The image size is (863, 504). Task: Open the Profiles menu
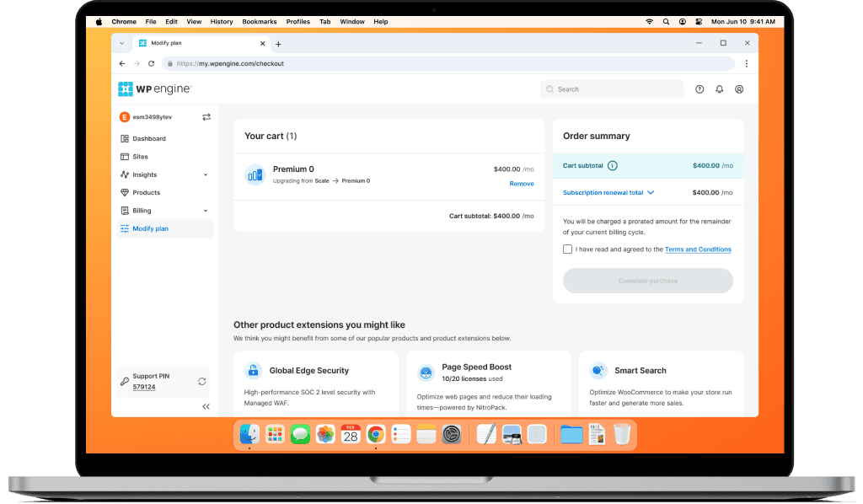[297, 22]
